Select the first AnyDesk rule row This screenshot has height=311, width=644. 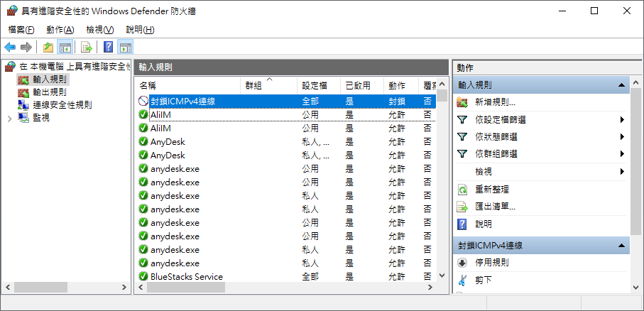286,142
